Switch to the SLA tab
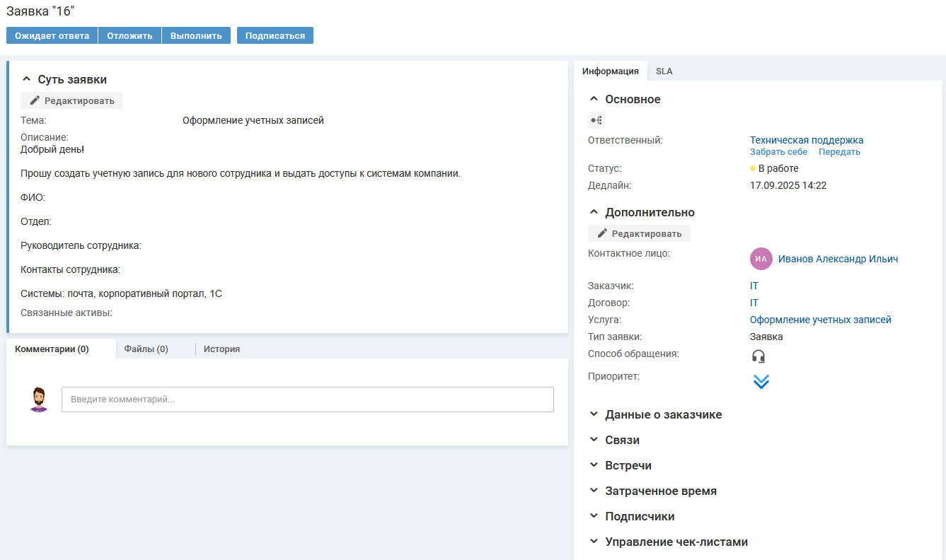 point(664,71)
